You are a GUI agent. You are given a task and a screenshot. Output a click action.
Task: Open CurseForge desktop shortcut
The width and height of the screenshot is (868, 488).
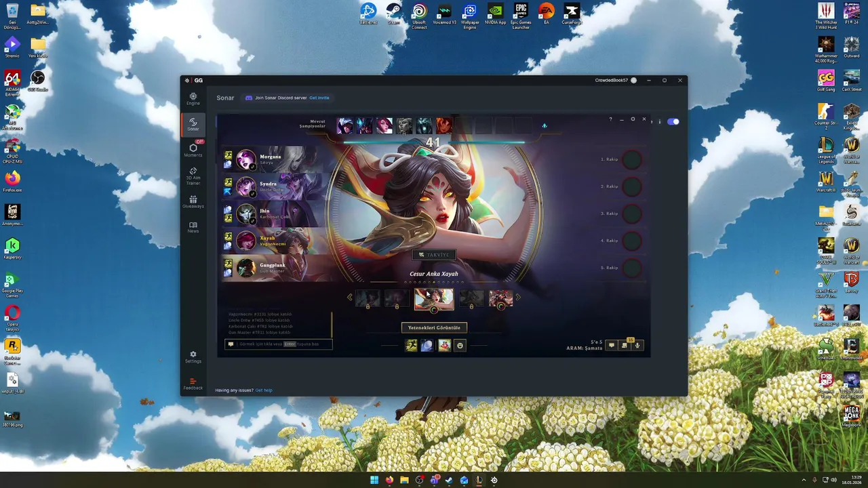(x=572, y=14)
